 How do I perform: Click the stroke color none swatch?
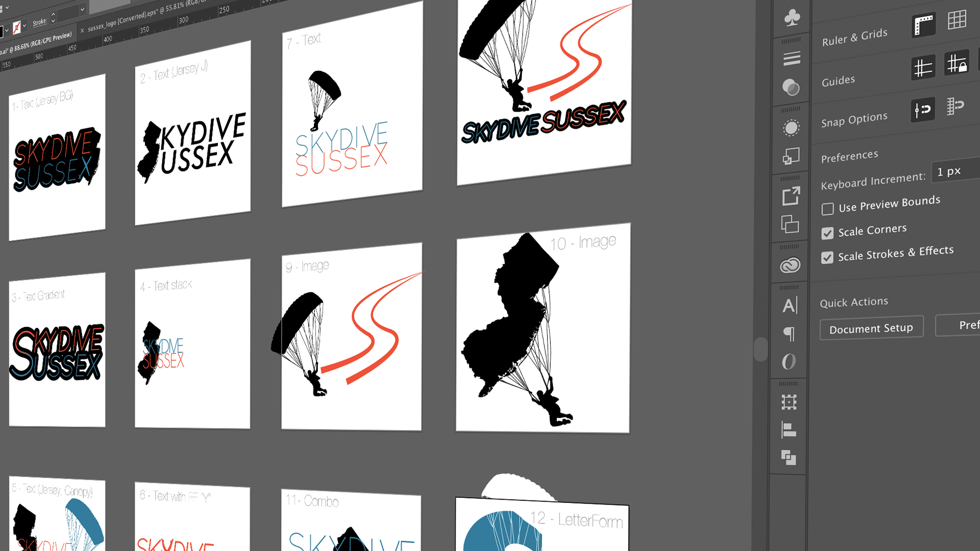[x=17, y=27]
